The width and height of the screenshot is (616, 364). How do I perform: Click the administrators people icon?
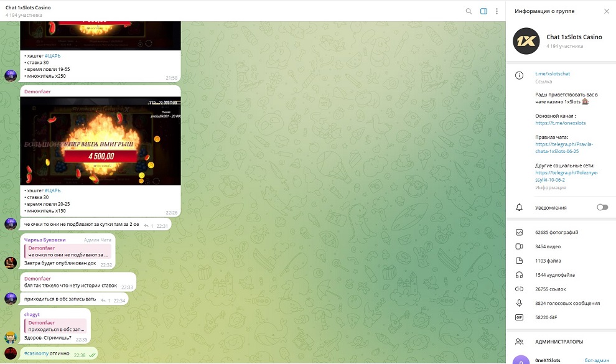(x=520, y=342)
